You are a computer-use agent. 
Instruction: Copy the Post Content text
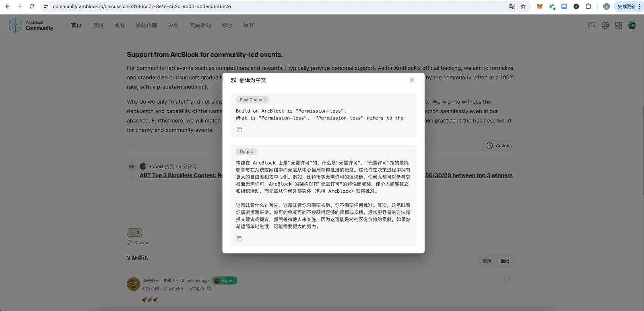coord(239,130)
